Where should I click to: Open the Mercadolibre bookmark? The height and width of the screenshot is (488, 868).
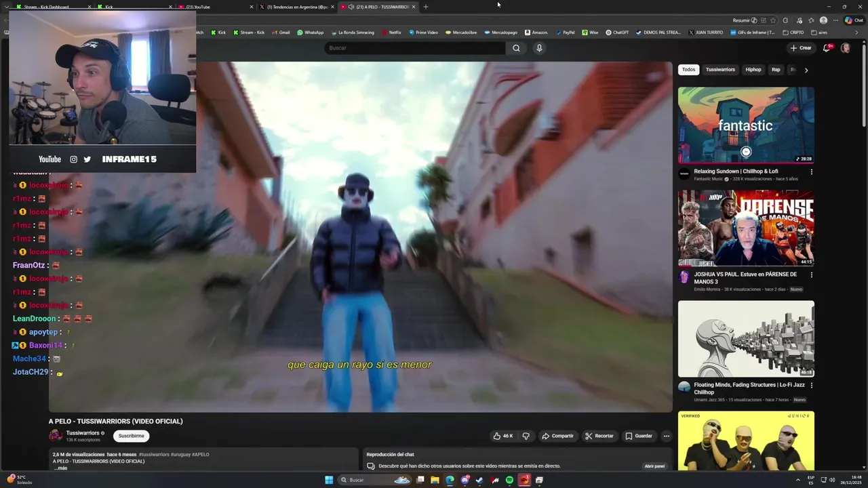coord(461,33)
